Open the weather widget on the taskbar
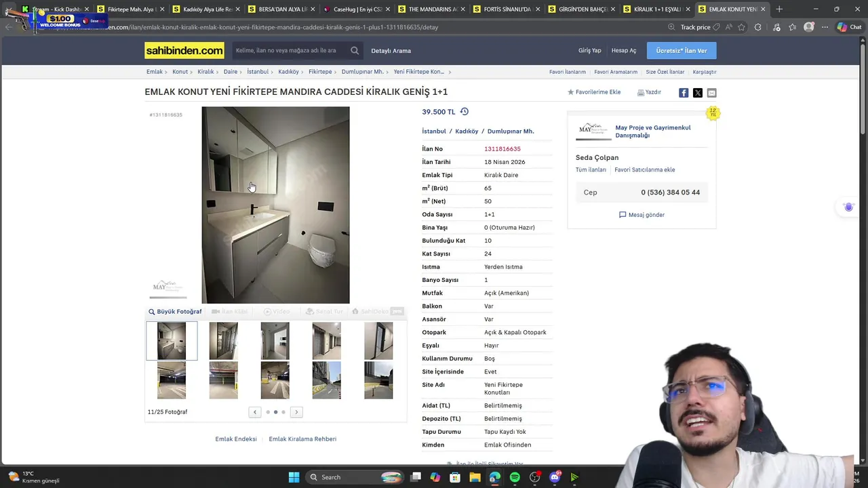The image size is (868, 488). [34, 477]
